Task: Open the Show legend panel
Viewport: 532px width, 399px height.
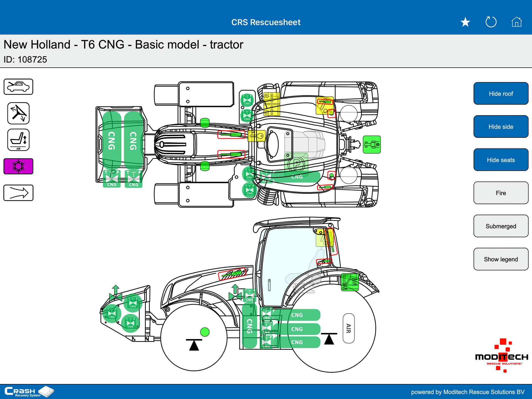Action: [501, 259]
